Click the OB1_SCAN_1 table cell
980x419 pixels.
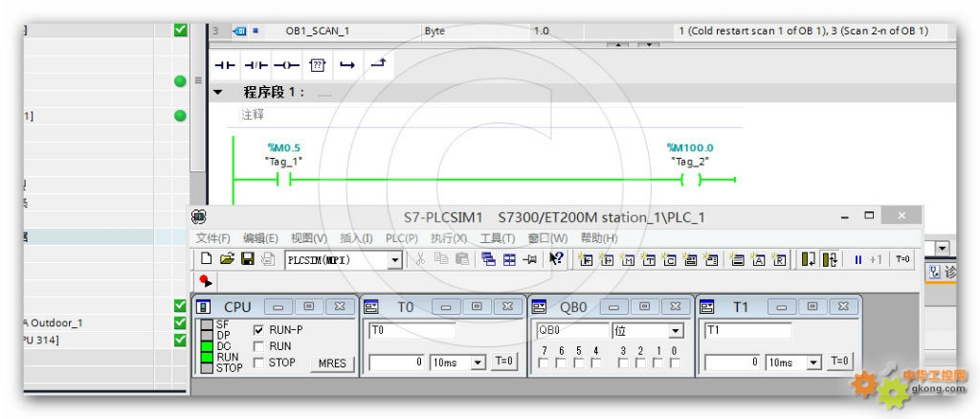click(318, 31)
